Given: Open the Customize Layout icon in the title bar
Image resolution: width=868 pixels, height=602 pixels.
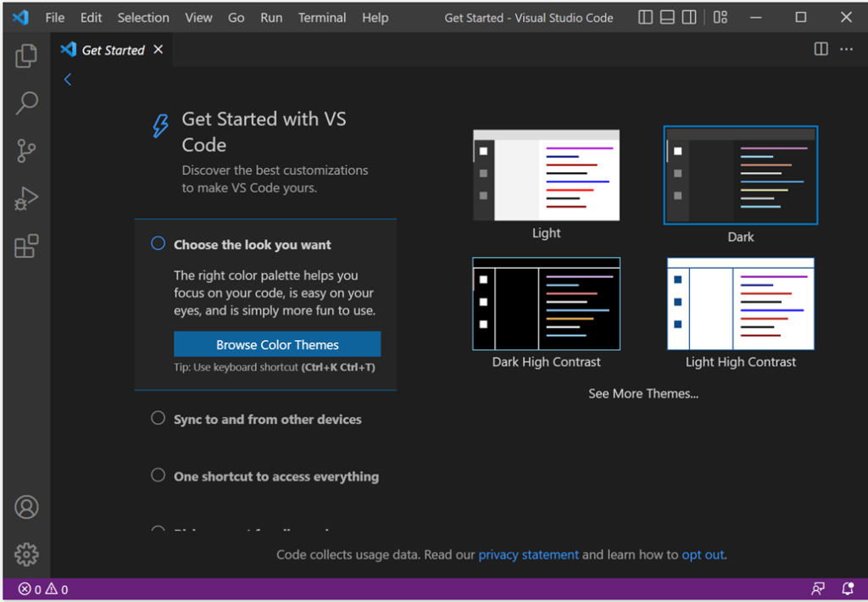Looking at the screenshot, I should (x=720, y=17).
